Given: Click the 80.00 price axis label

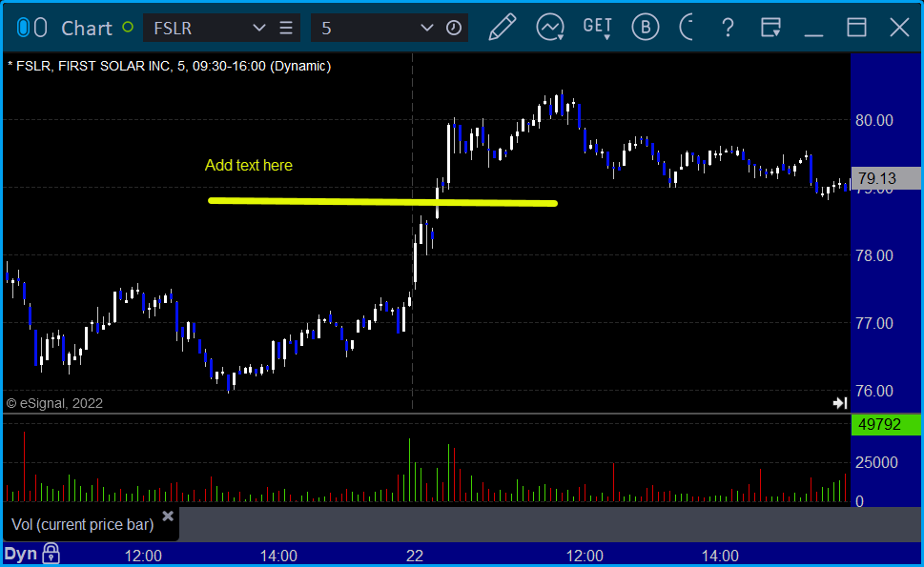Looking at the screenshot, I should [x=874, y=121].
